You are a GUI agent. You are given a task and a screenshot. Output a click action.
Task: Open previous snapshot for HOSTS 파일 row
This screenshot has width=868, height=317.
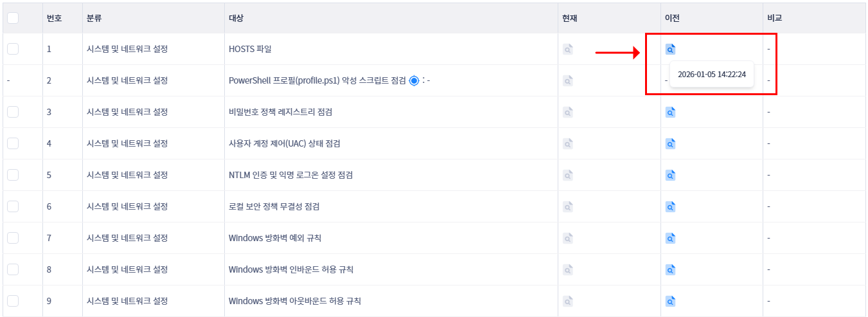point(670,49)
